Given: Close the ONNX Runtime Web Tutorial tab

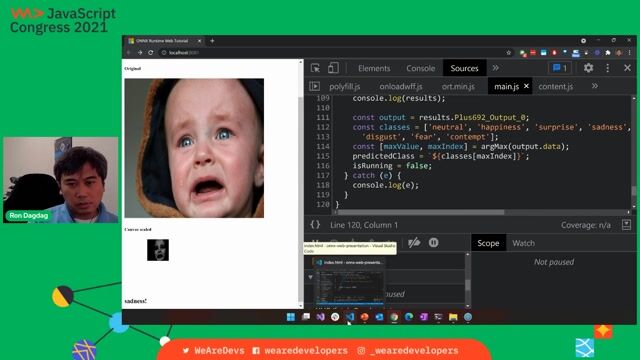Looking at the screenshot, I should click(199, 41).
